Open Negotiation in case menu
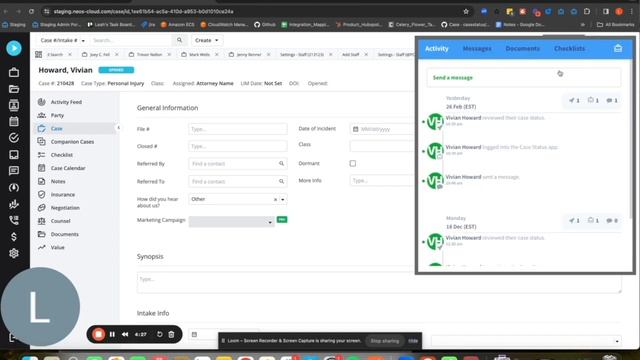The width and height of the screenshot is (640, 360). click(65, 208)
